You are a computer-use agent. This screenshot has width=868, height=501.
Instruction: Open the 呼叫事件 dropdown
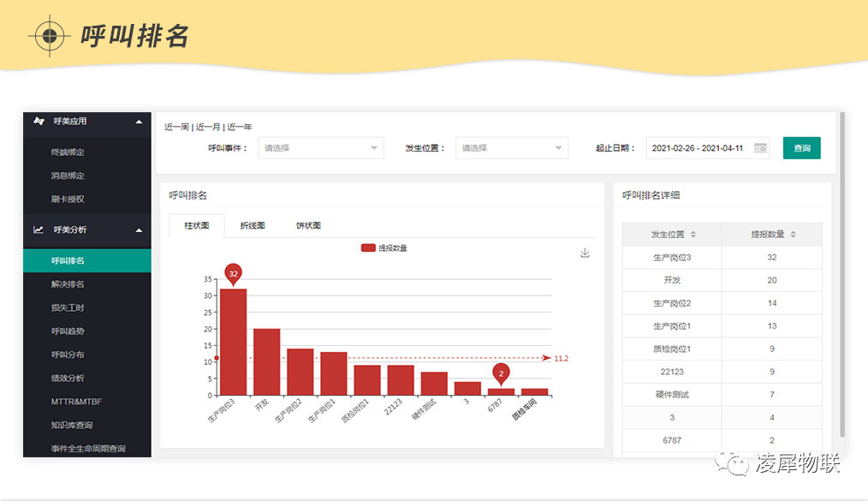pyautogui.click(x=321, y=147)
